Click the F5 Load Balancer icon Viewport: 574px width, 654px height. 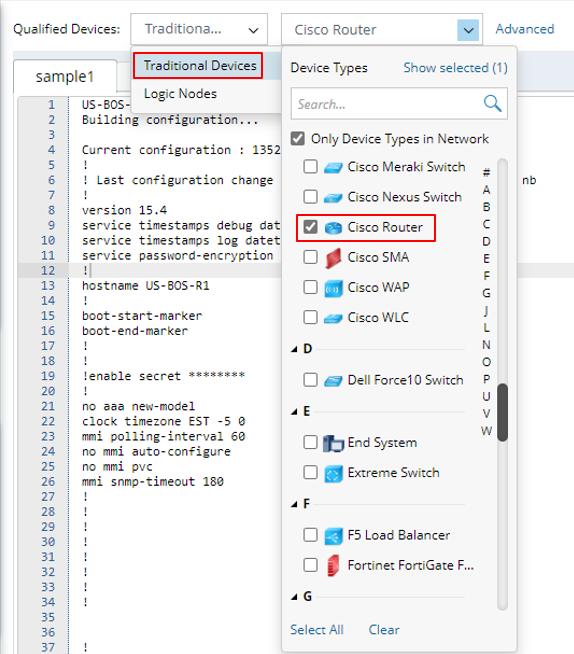333,536
